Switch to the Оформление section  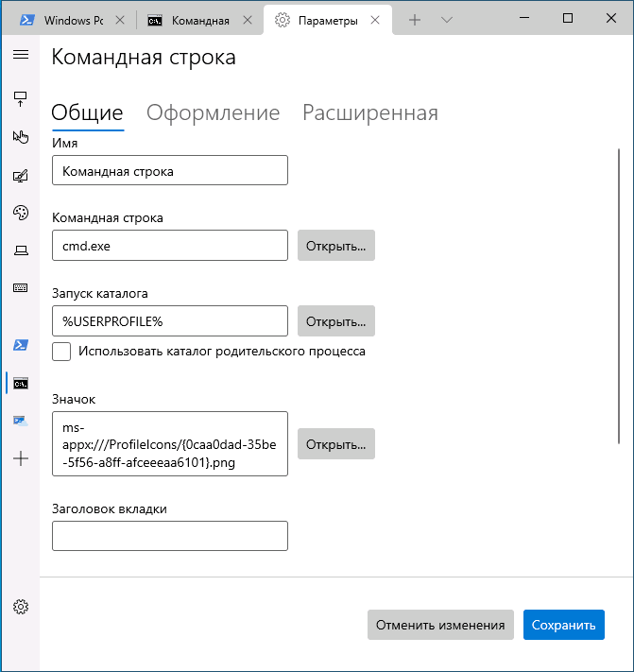pos(213,112)
